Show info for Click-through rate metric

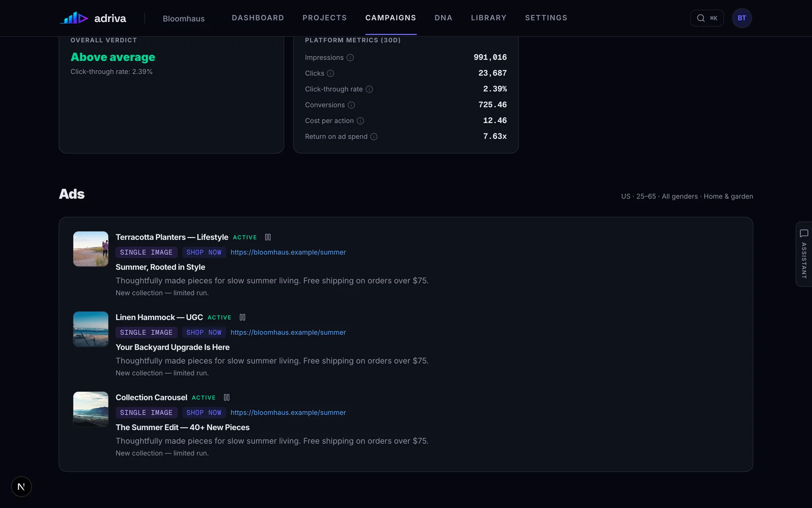[x=369, y=89]
